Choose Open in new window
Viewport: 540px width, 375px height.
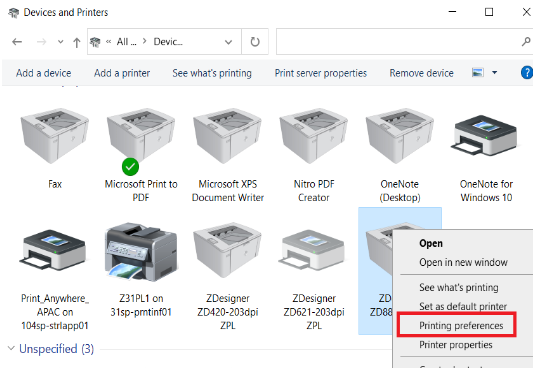pos(463,262)
